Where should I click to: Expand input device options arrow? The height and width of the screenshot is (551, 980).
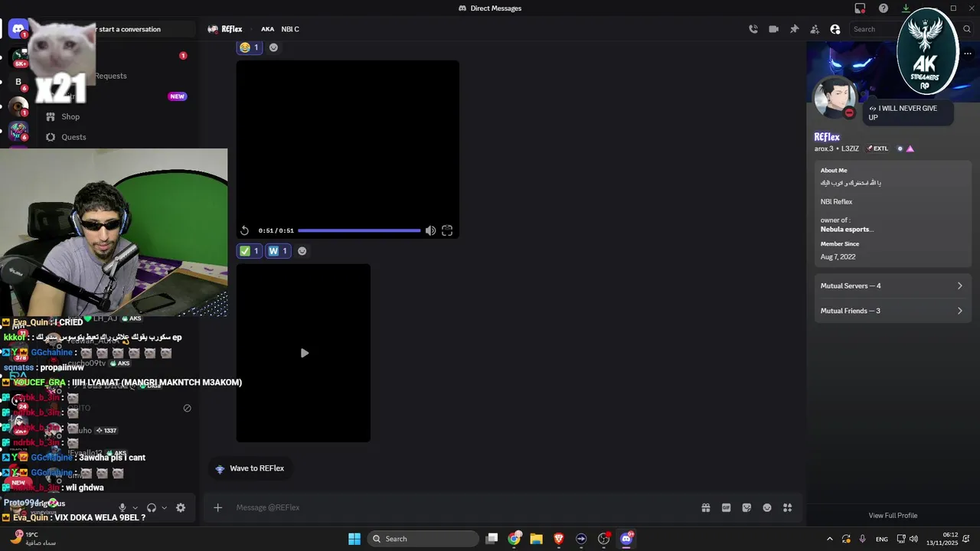tap(136, 507)
